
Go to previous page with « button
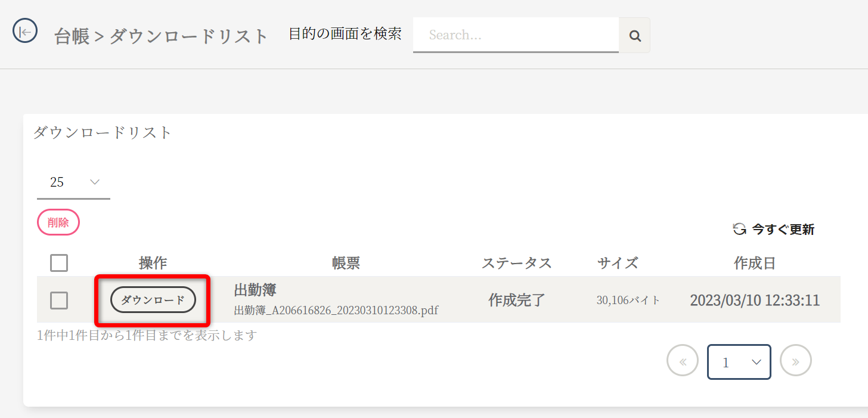click(x=683, y=361)
